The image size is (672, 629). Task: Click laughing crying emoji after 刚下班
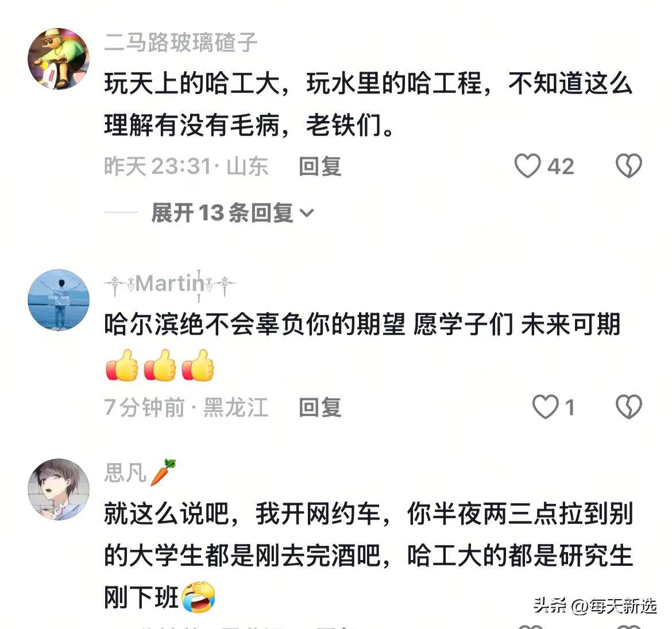coord(198,597)
